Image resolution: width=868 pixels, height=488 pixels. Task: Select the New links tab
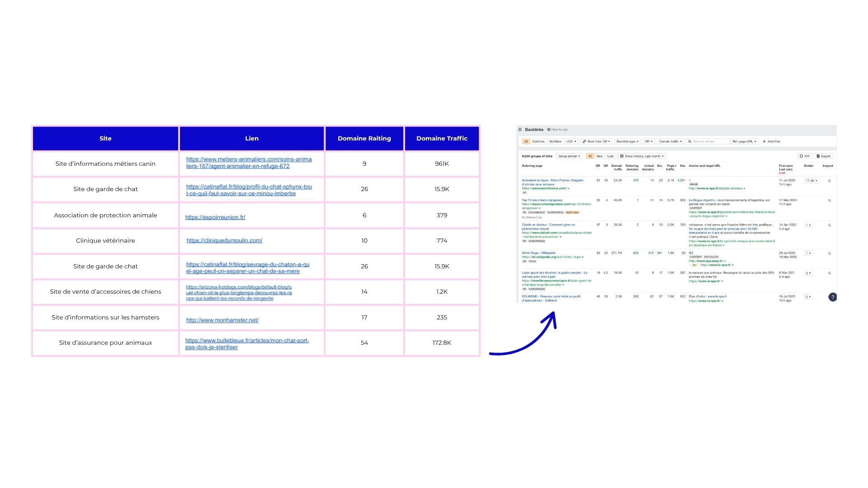pos(599,156)
